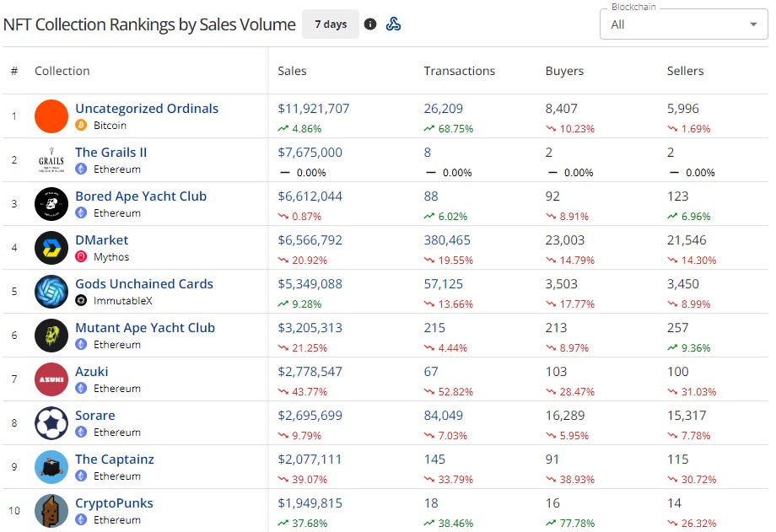Click the Sales column header
Image resolution: width=776 pixels, height=532 pixels.
click(x=292, y=71)
